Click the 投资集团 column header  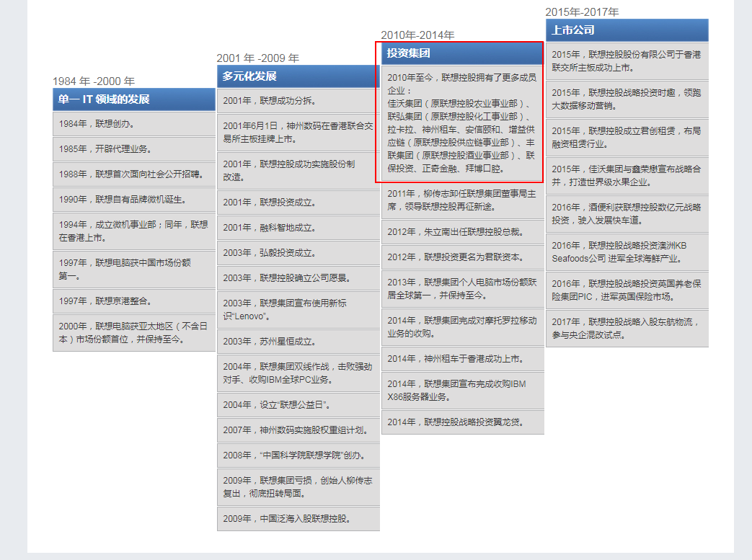click(462, 53)
